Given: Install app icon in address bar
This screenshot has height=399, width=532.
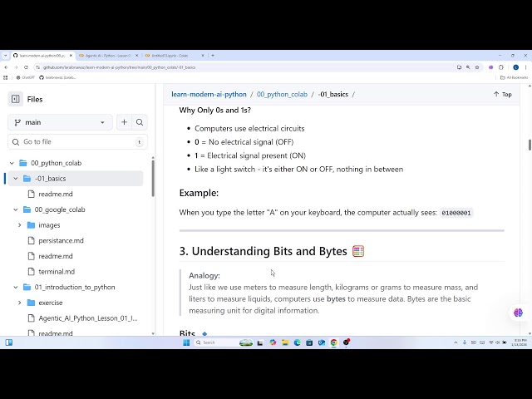Looking at the screenshot, I should point(459,67).
